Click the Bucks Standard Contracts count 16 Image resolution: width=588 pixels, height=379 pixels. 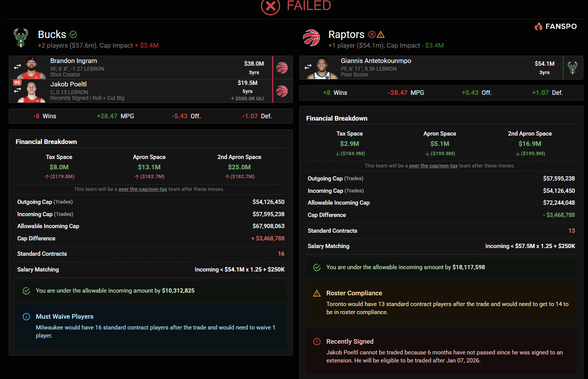pyautogui.click(x=281, y=254)
